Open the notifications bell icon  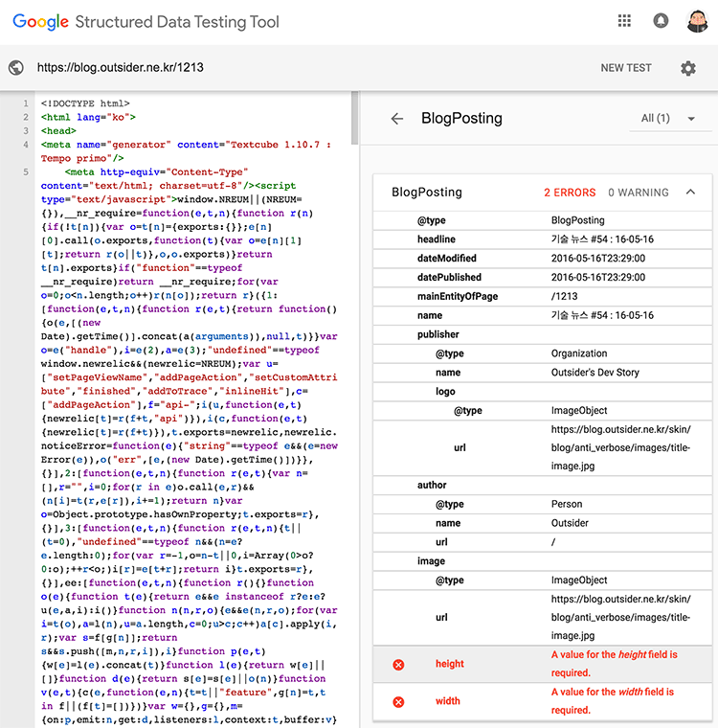click(661, 21)
